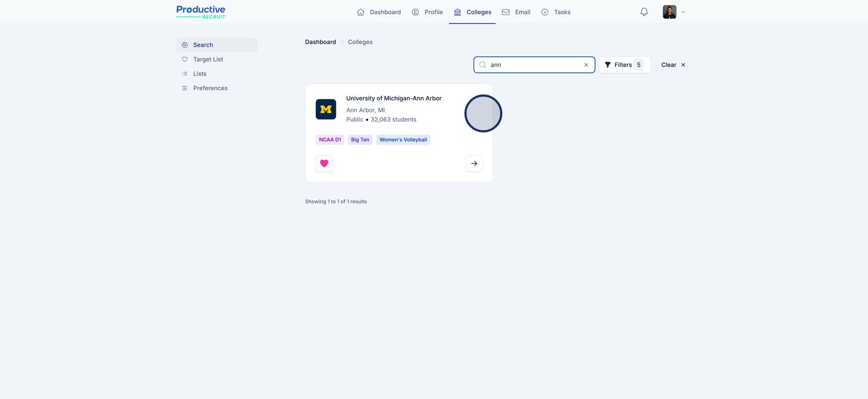The width and height of the screenshot is (868, 399).
Task: Open the Email tab
Action: pyautogui.click(x=516, y=12)
